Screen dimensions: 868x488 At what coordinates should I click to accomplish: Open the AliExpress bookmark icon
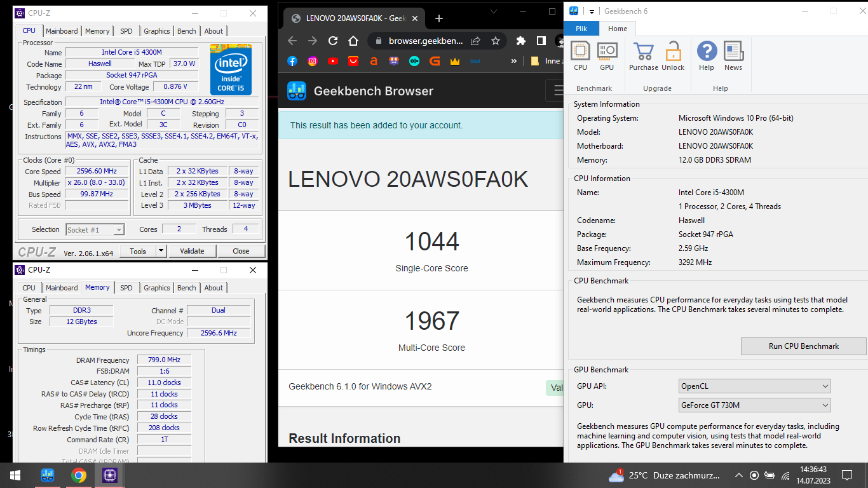(x=353, y=61)
